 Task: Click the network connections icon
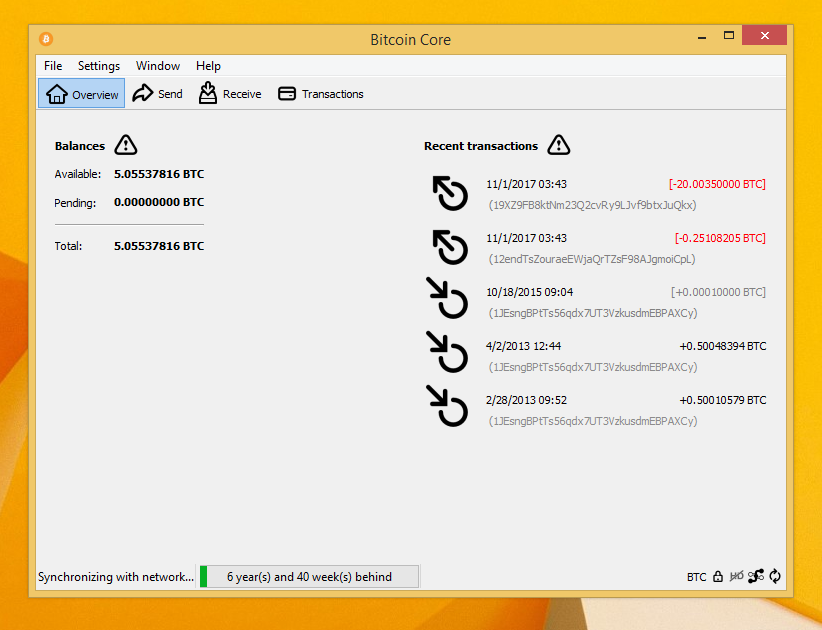(x=756, y=577)
